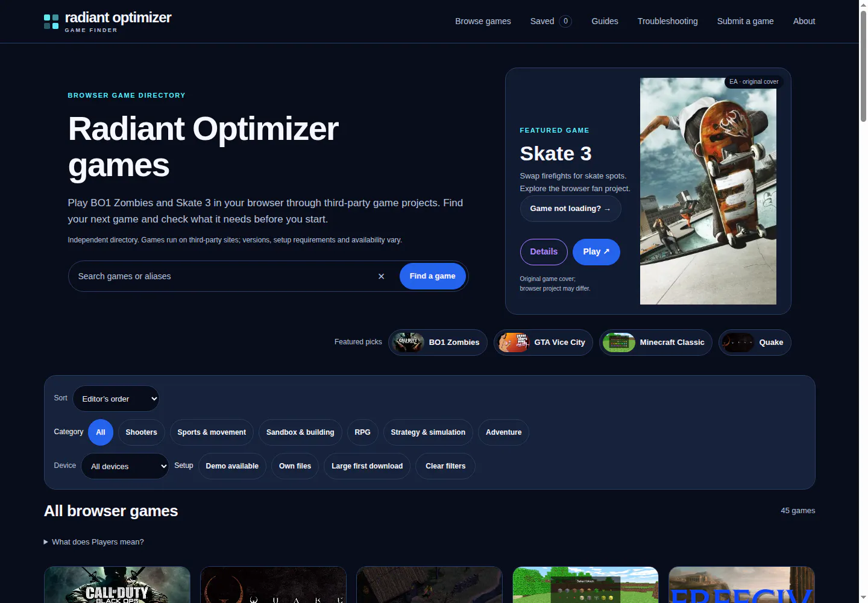Image resolution: width=868 pixels, height=603 pixels.
Task: Open the Minecraft game card thumbnail
Action: point(585,584)
